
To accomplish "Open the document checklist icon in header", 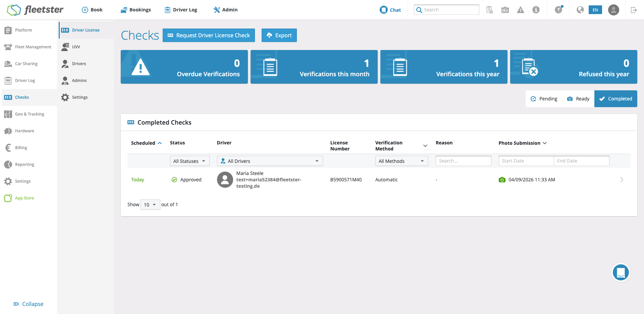I will click(x=490, y=10).
